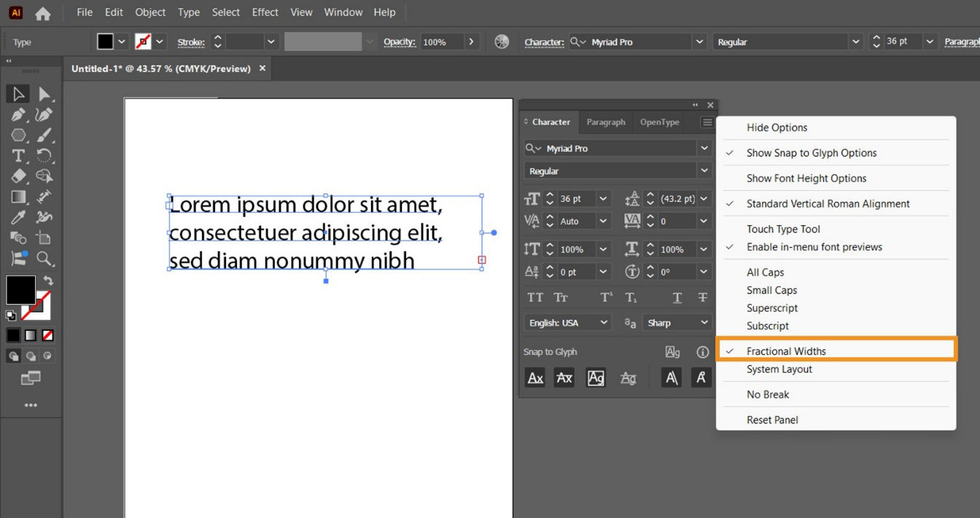The image size is (980, 518).
Task: Apply All Caps formatting in Character panel
Action: coord(534,297)
